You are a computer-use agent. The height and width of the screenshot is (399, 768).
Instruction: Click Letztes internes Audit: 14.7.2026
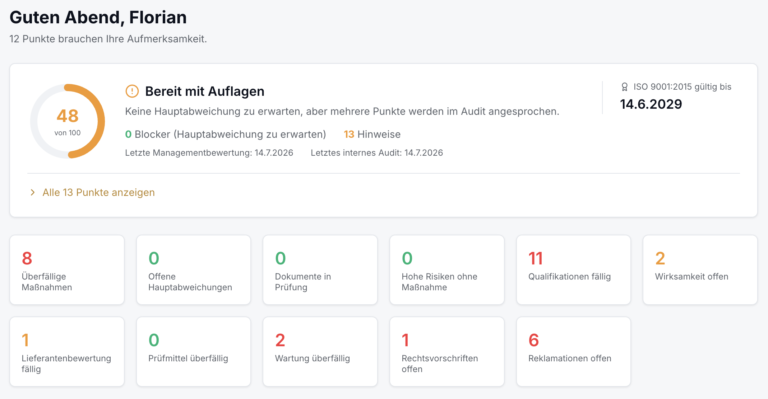(377, 153)
